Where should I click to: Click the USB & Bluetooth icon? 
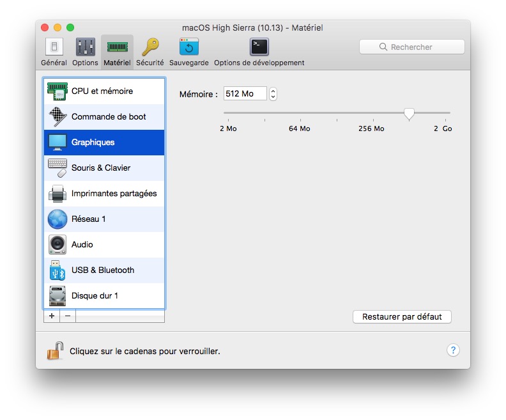point(57,270)
